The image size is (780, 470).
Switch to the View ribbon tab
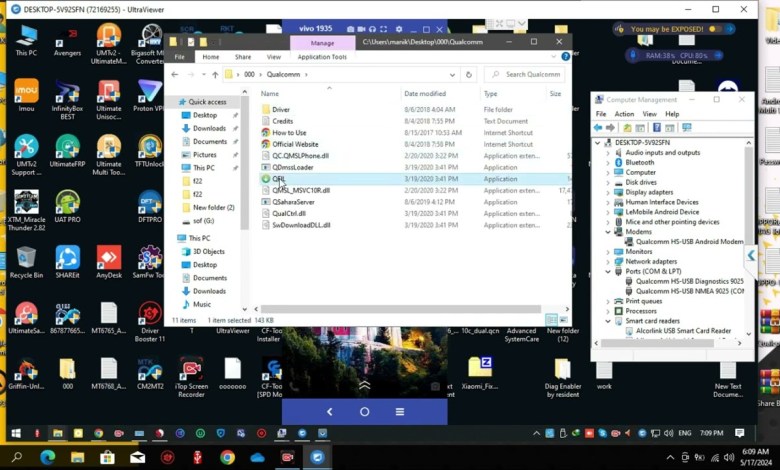(x=273, y=57)
